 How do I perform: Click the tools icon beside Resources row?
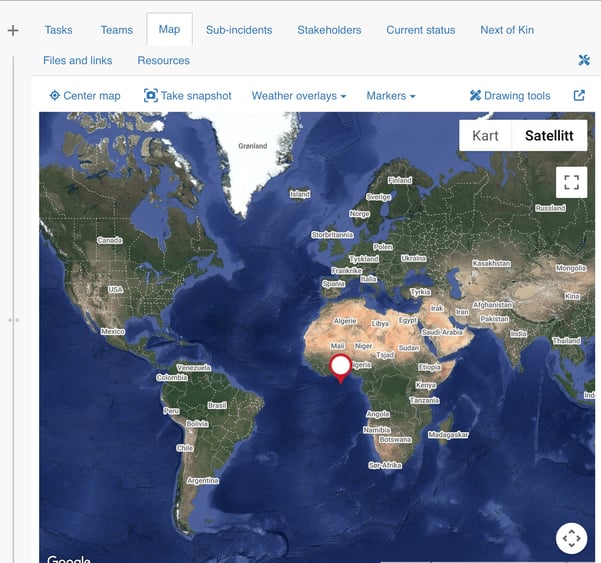[584, 60]
